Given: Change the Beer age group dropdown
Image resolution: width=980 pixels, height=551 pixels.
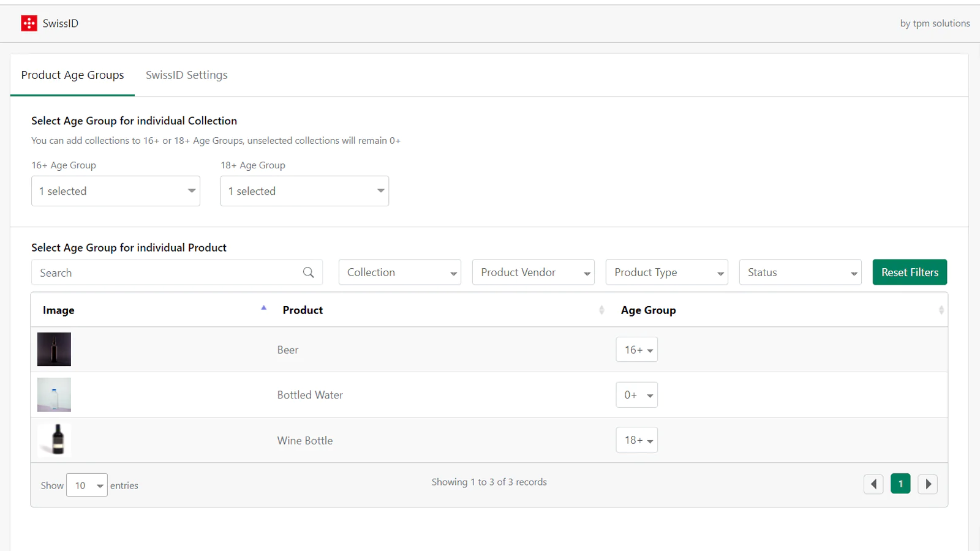Looking at the screenshot, I should pos(636,350).
